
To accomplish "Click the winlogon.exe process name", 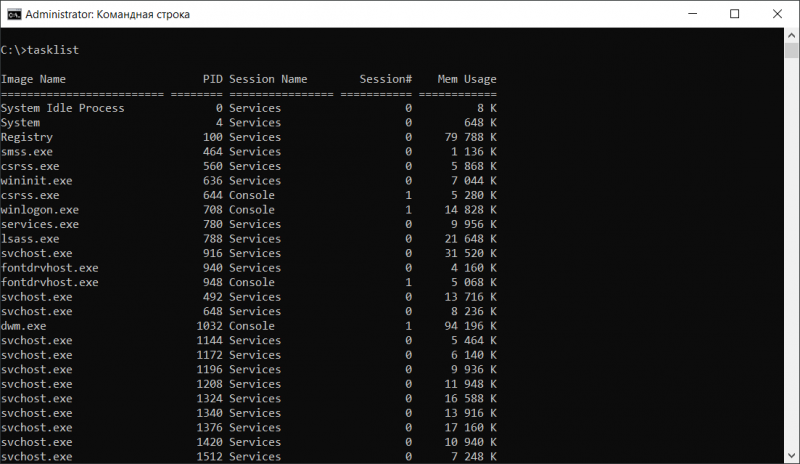I will [x=40, y=210].
